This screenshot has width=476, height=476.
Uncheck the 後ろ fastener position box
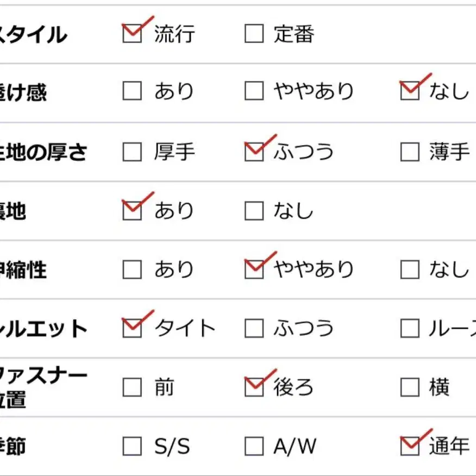254,387
